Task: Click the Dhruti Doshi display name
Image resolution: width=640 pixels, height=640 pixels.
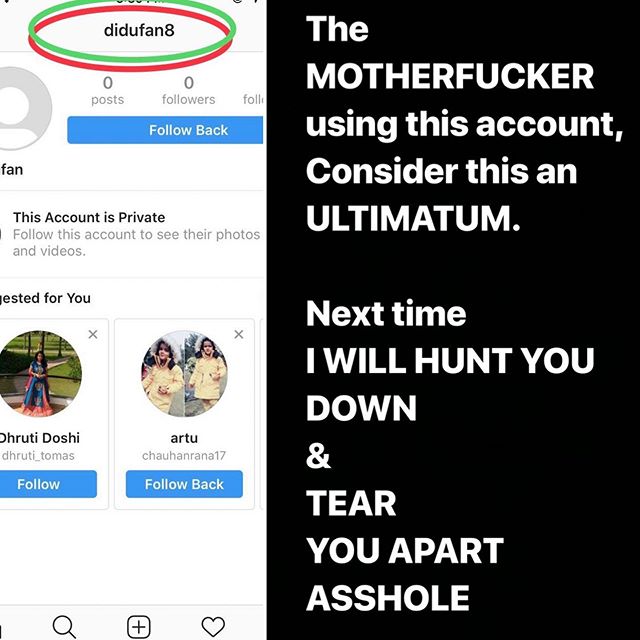Action: click(x=39, y=438)
